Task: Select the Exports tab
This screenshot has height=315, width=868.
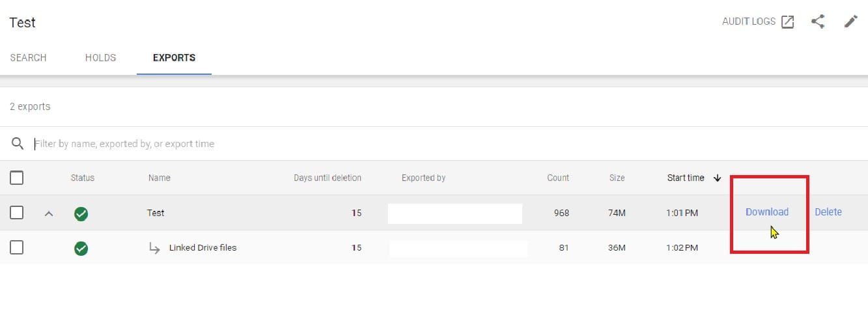Action: point(174,58)
